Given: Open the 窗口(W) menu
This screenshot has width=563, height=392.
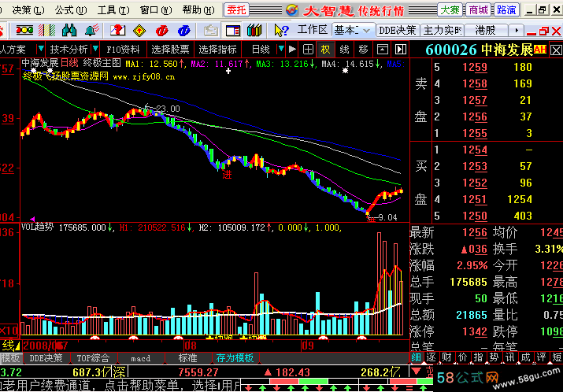Looking at the screenshot, I should (156, 10).
